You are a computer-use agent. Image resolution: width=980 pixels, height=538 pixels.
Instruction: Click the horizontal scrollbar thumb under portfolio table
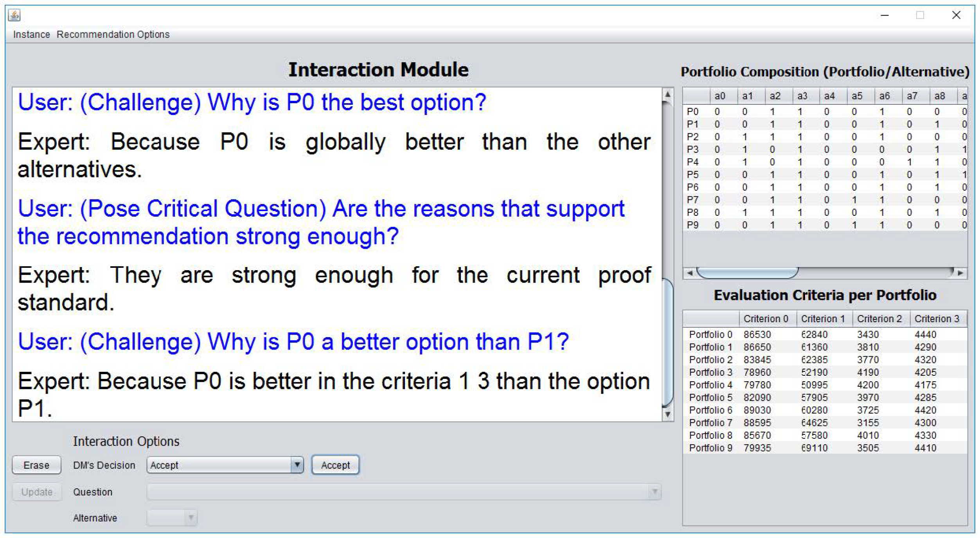click(747, 273)
